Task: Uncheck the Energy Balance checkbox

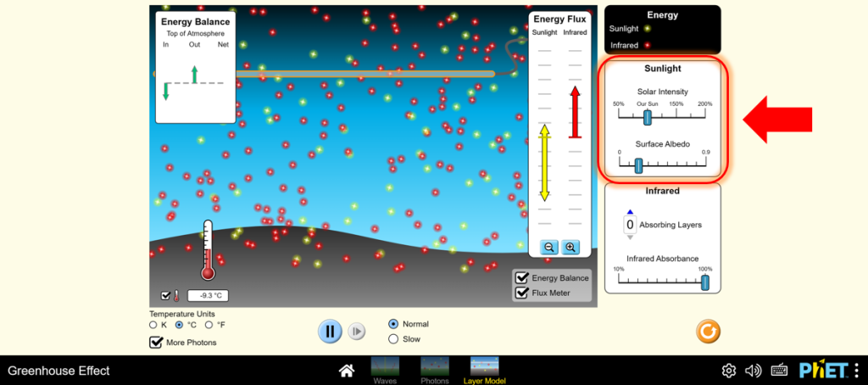Action: click(x=521, y=277)
